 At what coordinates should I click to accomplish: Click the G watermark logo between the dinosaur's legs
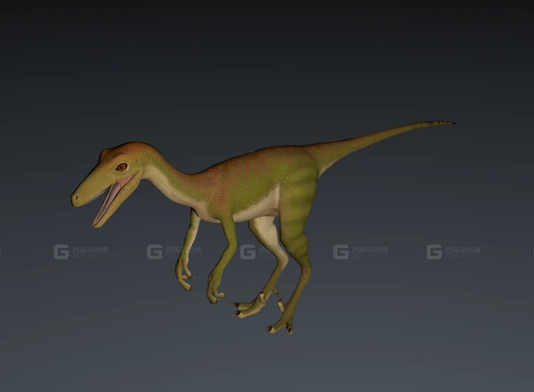tap(248, 252)
